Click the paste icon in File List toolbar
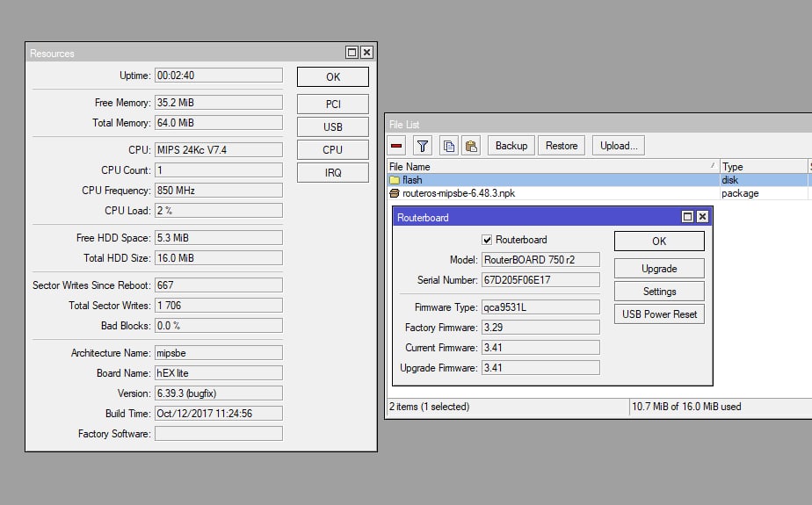The image size is (812, 505). point(471,146)
